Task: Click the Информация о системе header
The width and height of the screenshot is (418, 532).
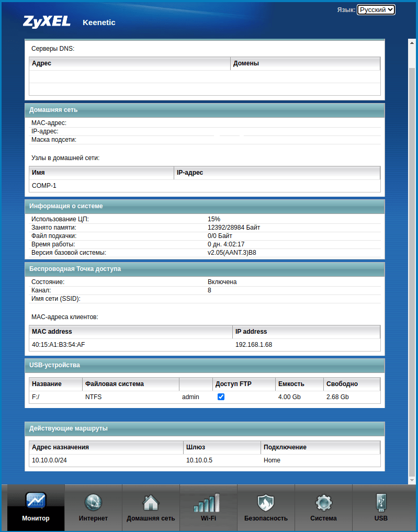Action: 205,206
